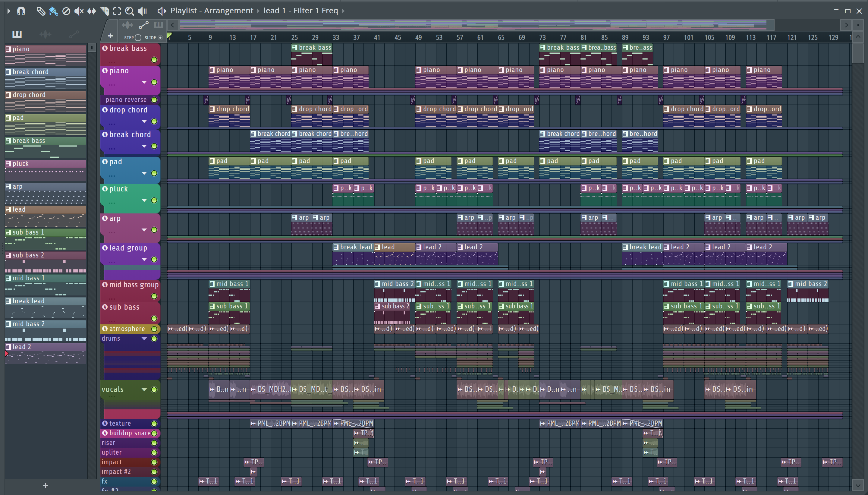The image size is (868, 495).
Task: Click the fx track header
Action: [130, 481]
